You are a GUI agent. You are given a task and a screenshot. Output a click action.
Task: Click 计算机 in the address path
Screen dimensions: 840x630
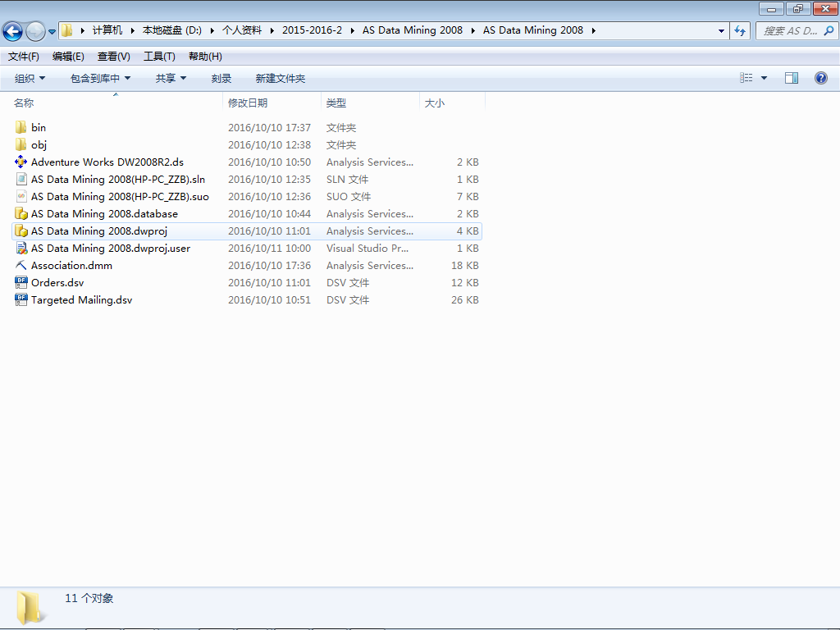click(x=107, y=30)
